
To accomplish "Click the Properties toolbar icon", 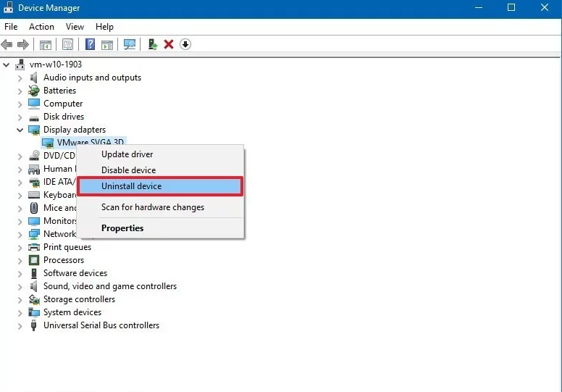I will [67, 44].
